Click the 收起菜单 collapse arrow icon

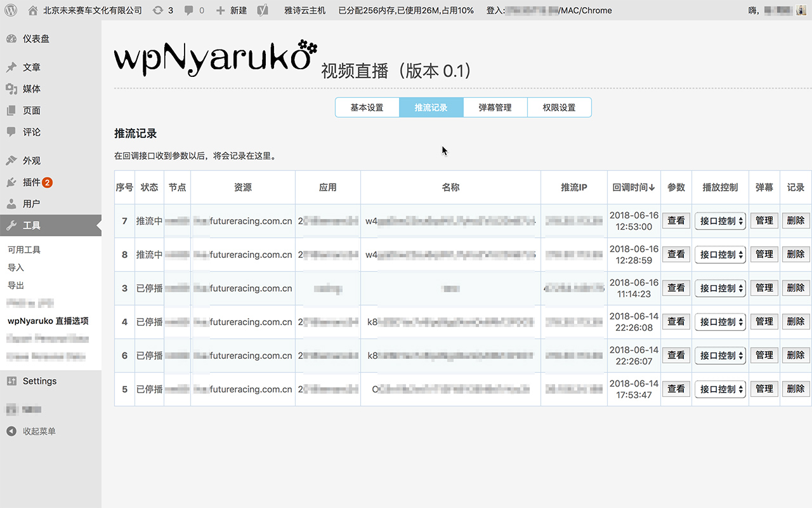click(11, 431)
